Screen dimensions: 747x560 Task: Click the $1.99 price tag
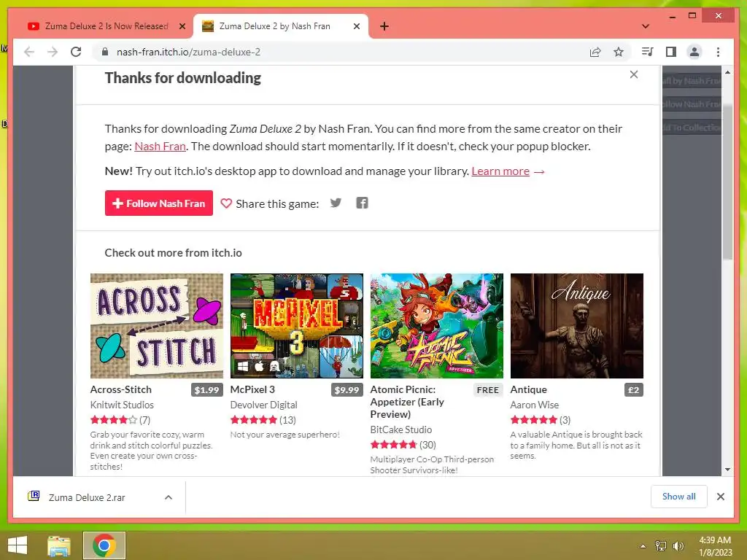click(206, 390)
